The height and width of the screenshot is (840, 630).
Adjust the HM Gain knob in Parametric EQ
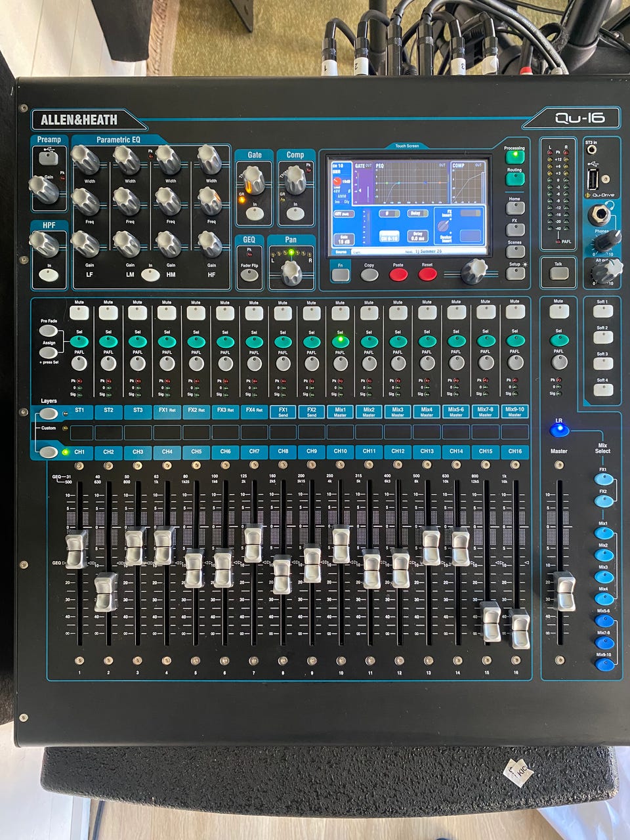tap(169, 243)
